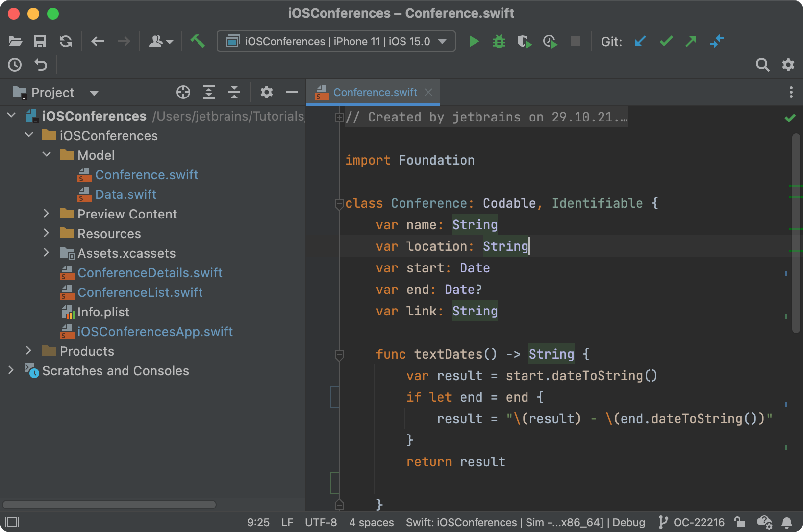Open notifications bell icon
The image size is (803, 532).
tap(787, 523)
